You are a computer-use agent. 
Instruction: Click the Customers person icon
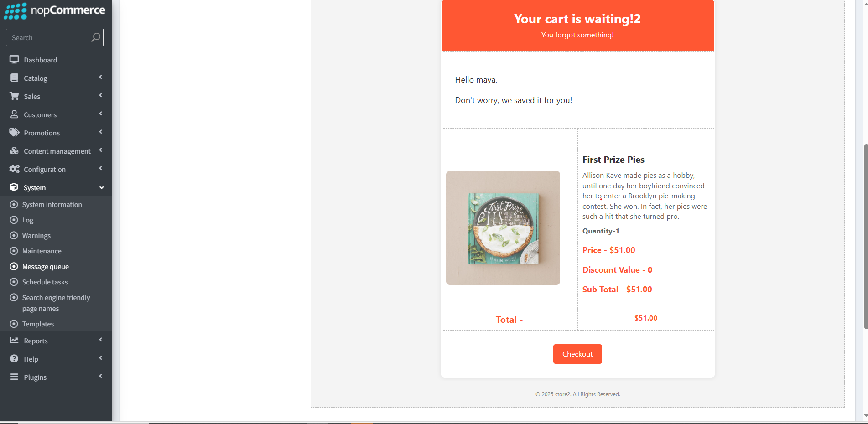point(14,114)
